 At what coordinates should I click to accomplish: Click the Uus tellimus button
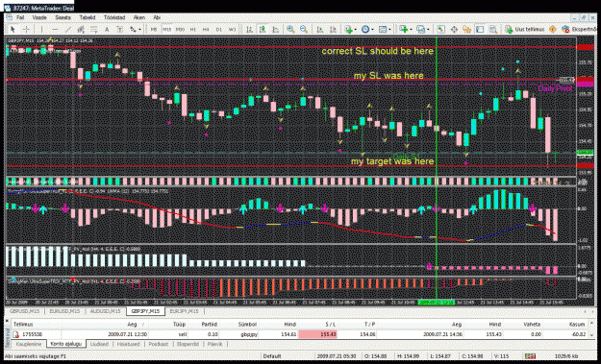pos(525,30)
